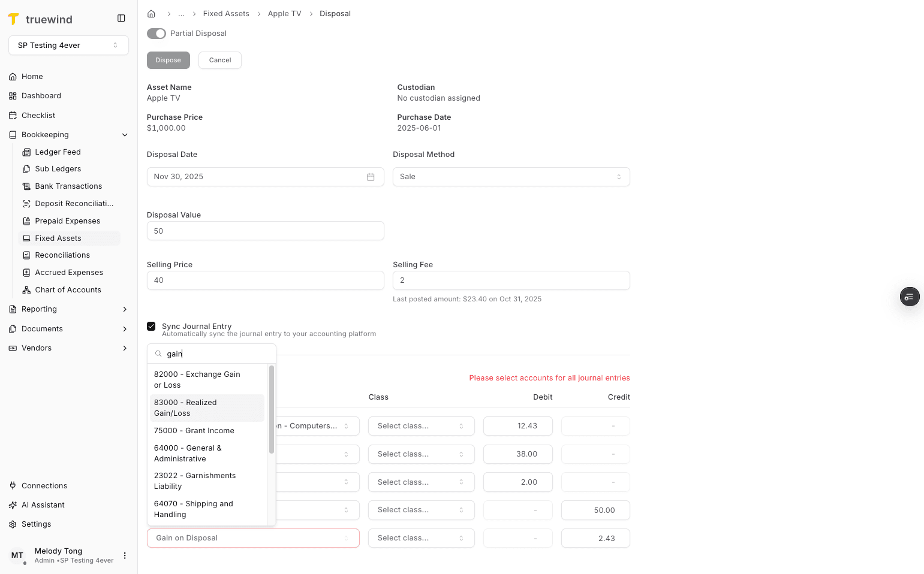The image size is (924, 574).
Task: Open Connections via its plug icon
Action: (x=13, y=486)
